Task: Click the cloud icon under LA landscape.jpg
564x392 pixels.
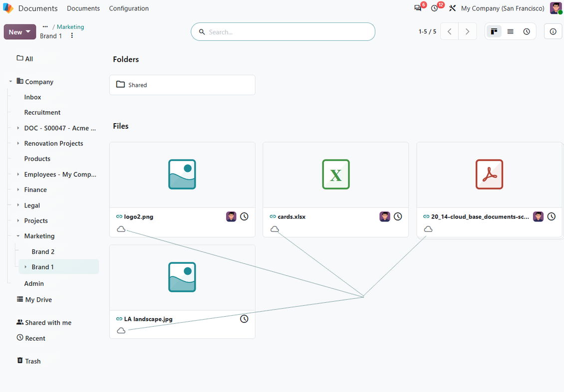Action: pos(121,330)
